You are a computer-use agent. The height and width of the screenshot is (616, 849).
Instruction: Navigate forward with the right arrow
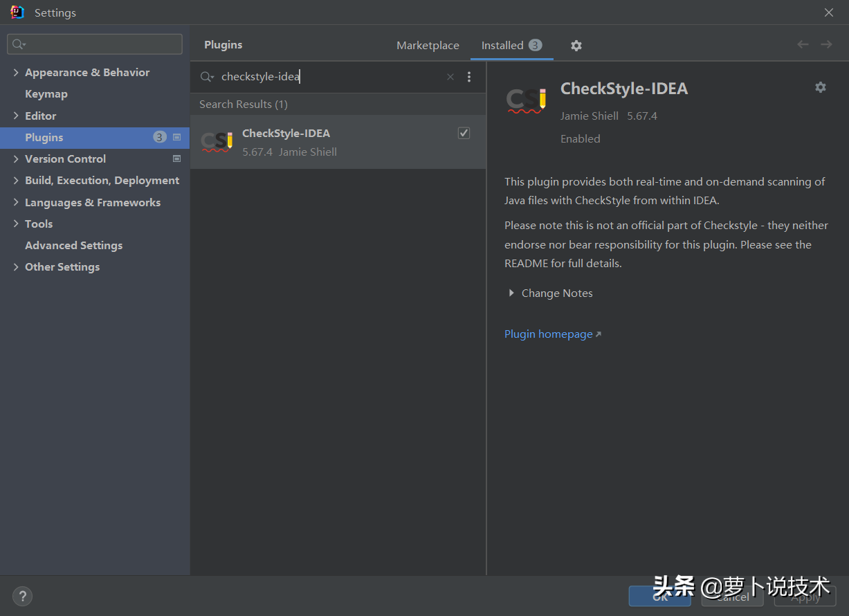tap(826, 44)
